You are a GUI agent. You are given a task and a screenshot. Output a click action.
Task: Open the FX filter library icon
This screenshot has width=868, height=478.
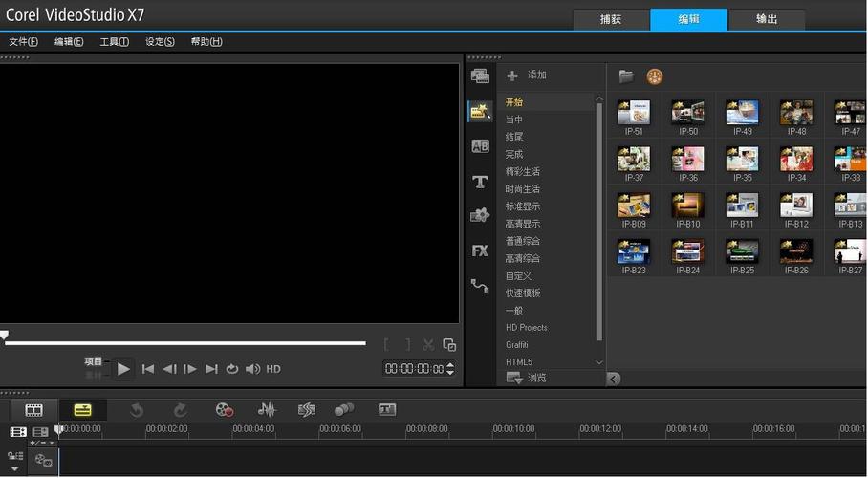coord(480,250)
